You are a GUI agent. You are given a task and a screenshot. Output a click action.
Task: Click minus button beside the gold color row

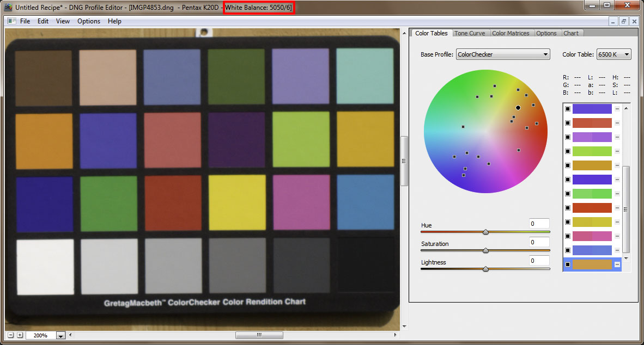pyautogui.click(x=617, y=165)
